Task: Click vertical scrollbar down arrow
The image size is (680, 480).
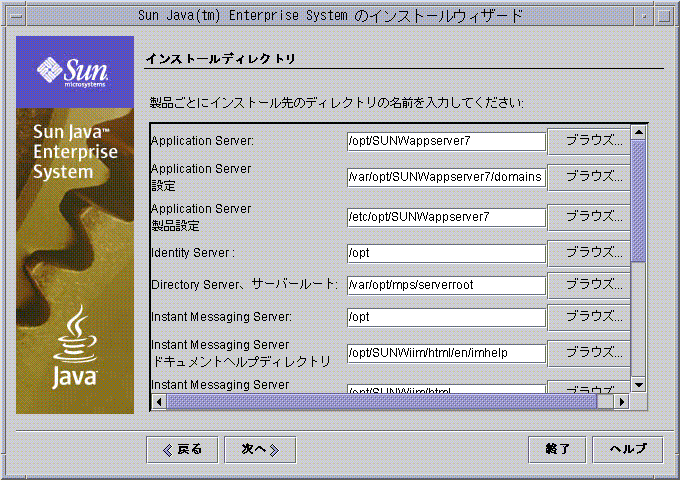Action: (639, 385)
